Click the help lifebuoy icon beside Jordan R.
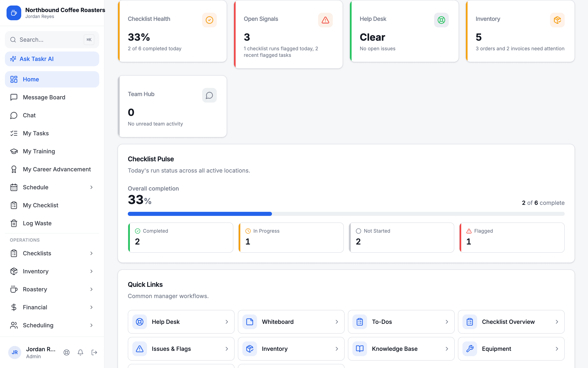The width and height of the screenshot is (588, 368). (67, 352)
